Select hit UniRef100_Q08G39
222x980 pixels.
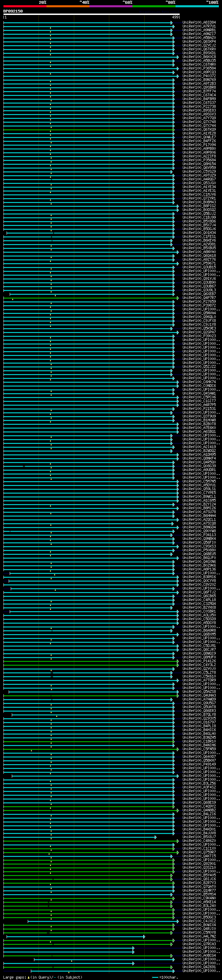[199, 466]
